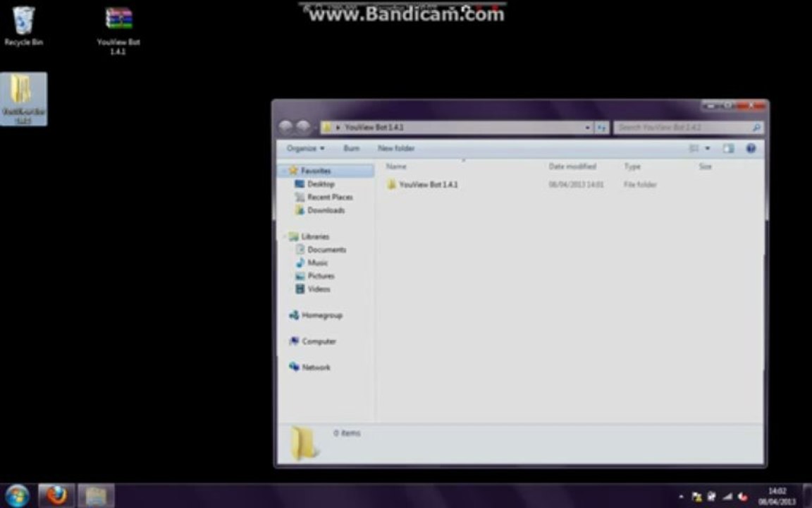Open the Explorer help button
Viewport: 812px width, 508px height.
click(751, 148)
